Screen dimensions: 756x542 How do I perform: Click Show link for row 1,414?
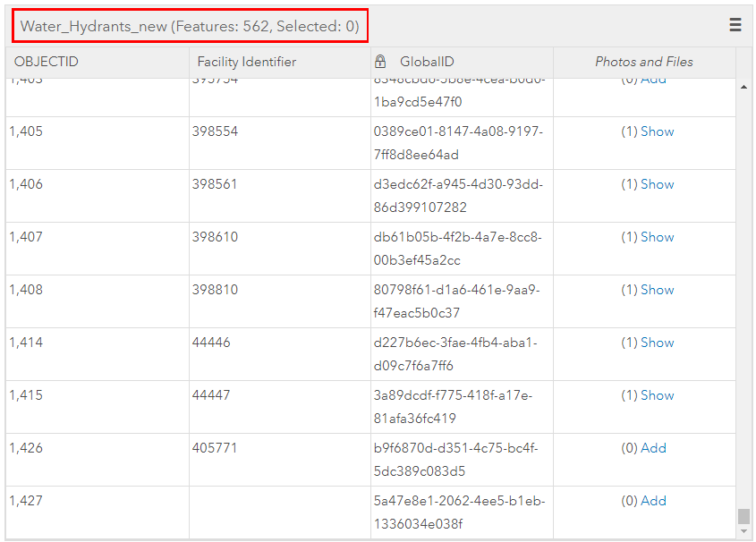point(658,343)
